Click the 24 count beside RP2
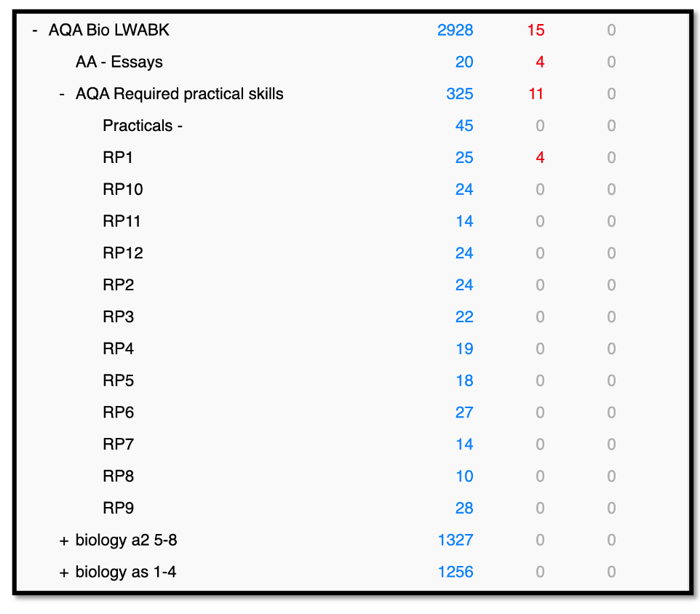Screen dimensions: 700x614 (x=464, y=284)
